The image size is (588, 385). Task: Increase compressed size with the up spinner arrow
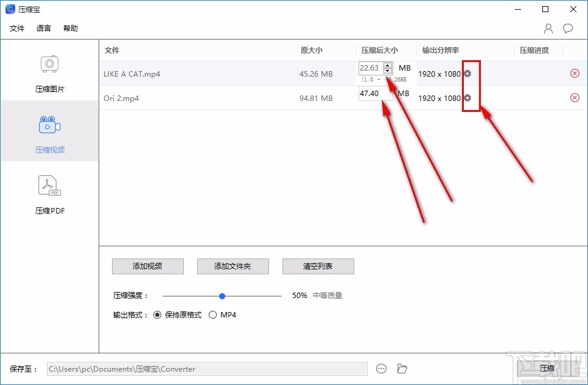coord(388,66)
